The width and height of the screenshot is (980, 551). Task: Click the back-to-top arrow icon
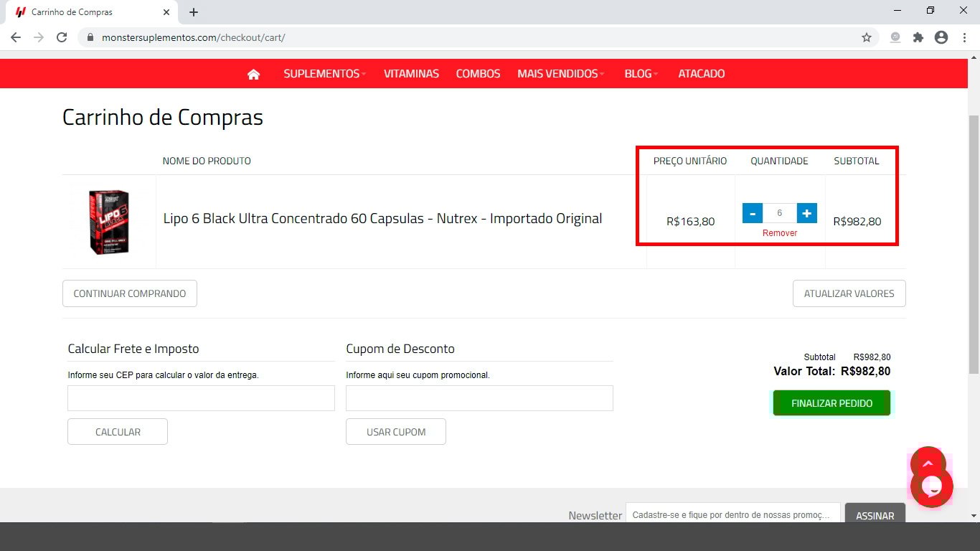tap(928, 463)
